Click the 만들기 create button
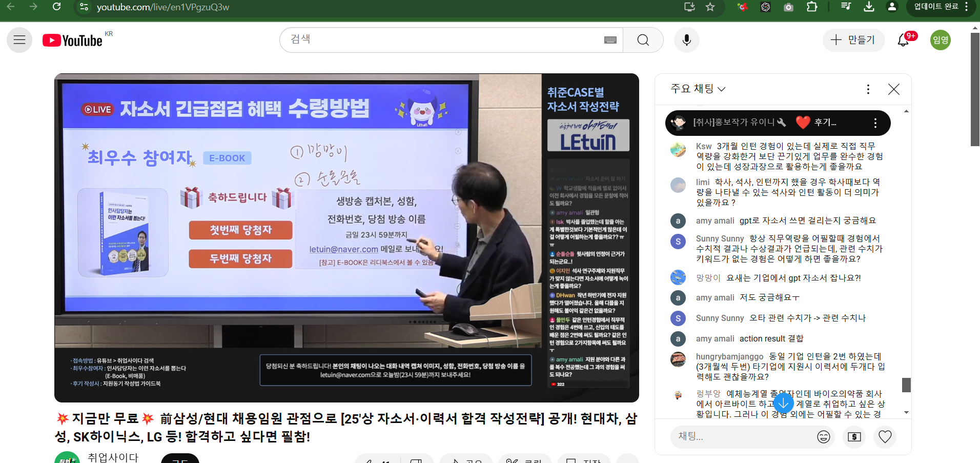The image size is (980, 463). [x=853, y=40]
